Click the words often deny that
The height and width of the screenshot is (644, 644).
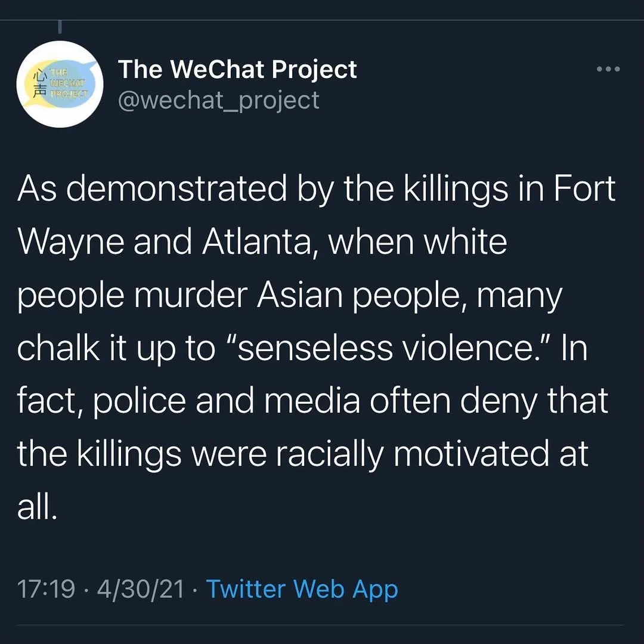click(x=489, y=401)
